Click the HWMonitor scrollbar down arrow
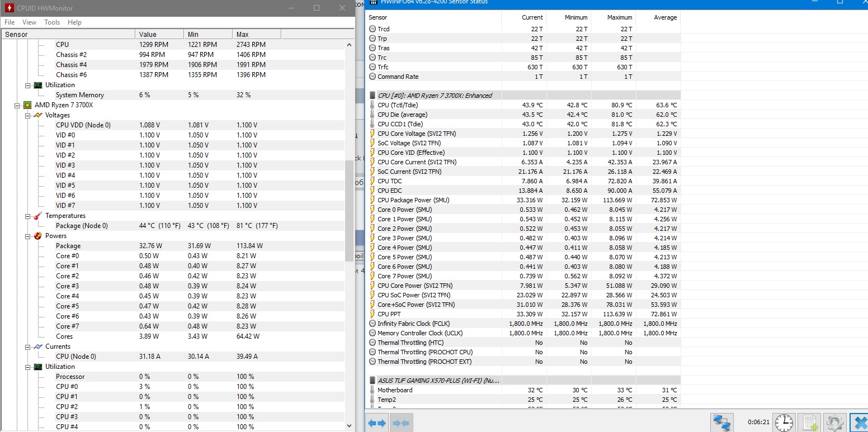This screenshot has width=868, height=432. (x=350, y=426)
